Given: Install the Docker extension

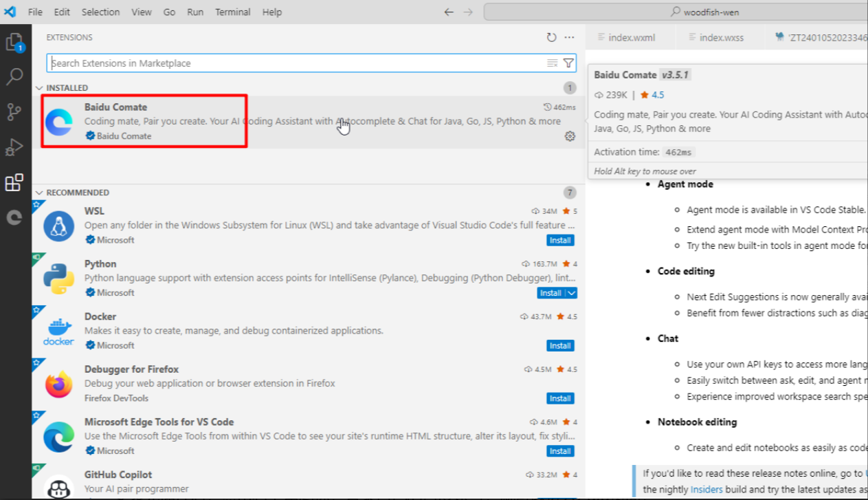Looking at the screenshot, I should click(x=560, y=346).
